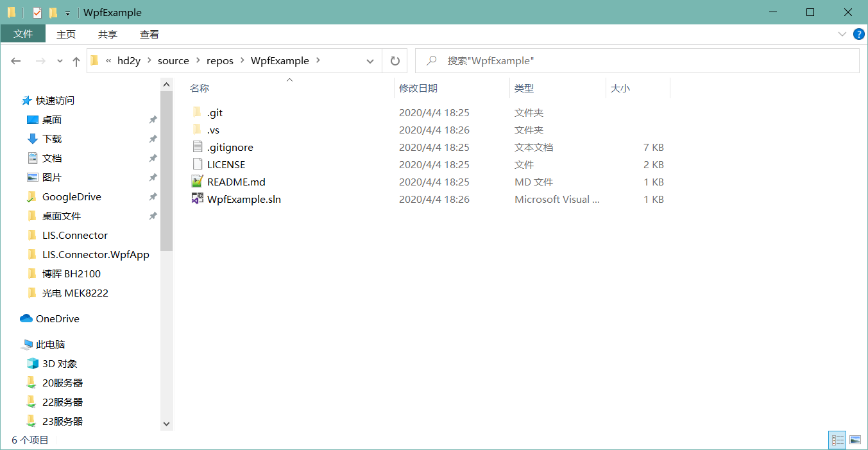This screenshot has width=868, height=450.
Task: Switch to large thumbnails view icon
Action: tap(855, 440)
